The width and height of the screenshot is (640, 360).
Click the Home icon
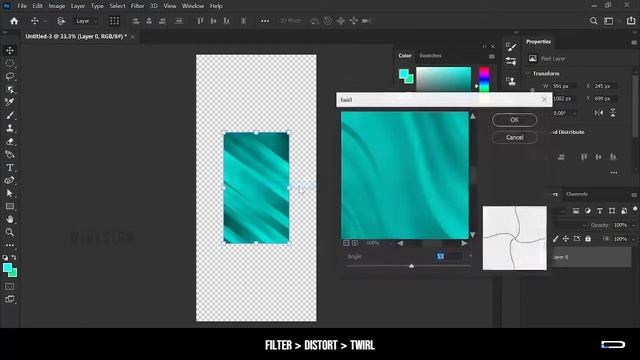(x=14, y=21)
